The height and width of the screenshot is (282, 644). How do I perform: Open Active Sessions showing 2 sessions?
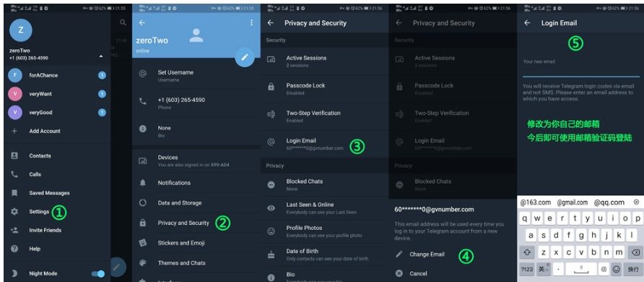click(x=324, y=61)
